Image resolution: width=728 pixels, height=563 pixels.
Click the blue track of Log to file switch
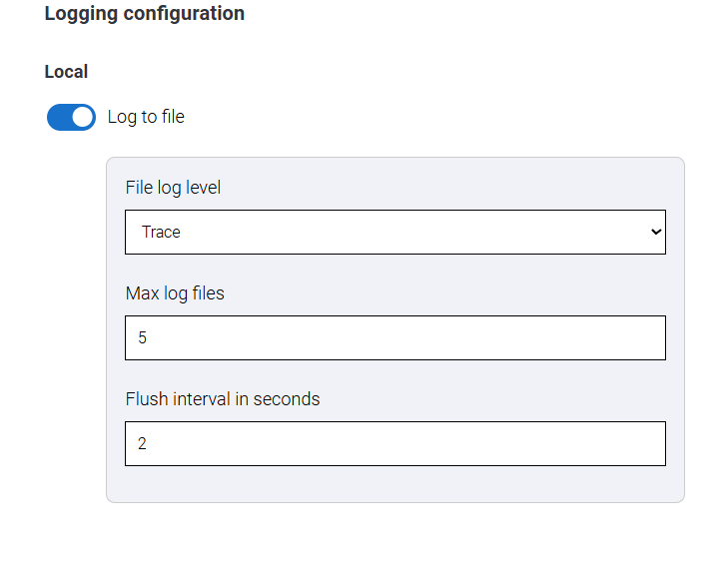point(59,117)
